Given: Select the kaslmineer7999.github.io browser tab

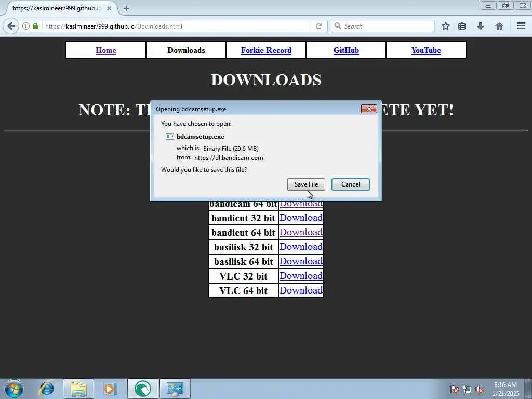Looking at the screenshot, I should tap(58, 8).
